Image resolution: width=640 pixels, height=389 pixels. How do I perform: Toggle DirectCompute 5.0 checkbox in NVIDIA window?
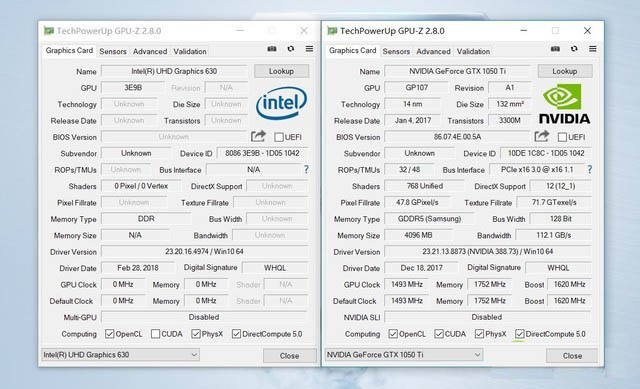point(520,334)
